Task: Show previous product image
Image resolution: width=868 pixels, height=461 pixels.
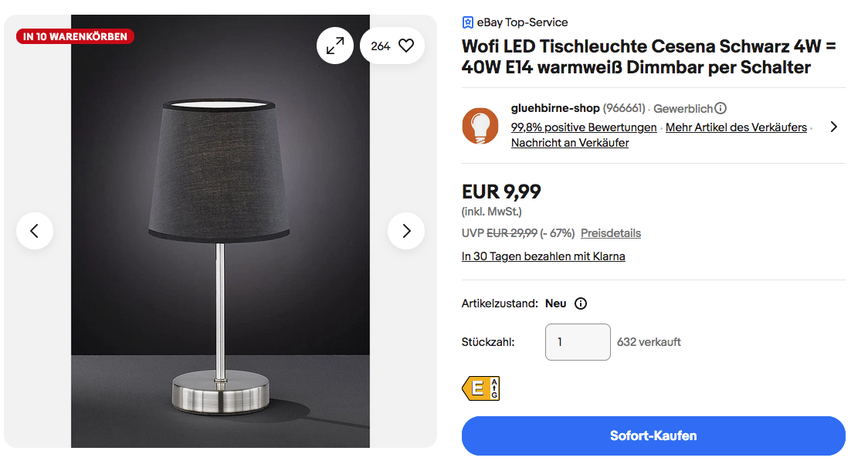Action: 35,231
